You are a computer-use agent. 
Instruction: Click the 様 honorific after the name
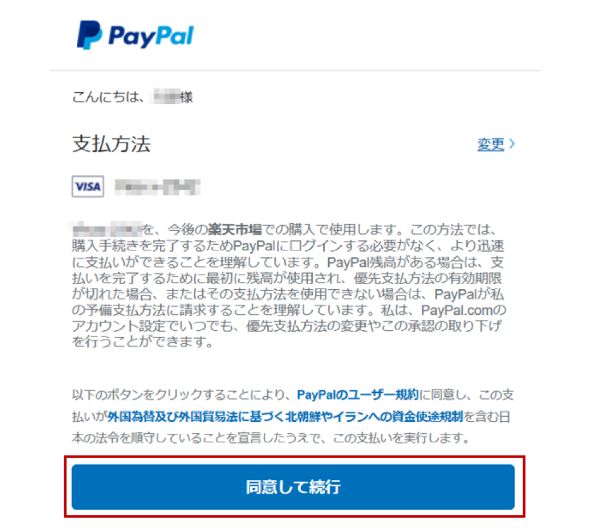pyautogui.click(x=187, y=97)
